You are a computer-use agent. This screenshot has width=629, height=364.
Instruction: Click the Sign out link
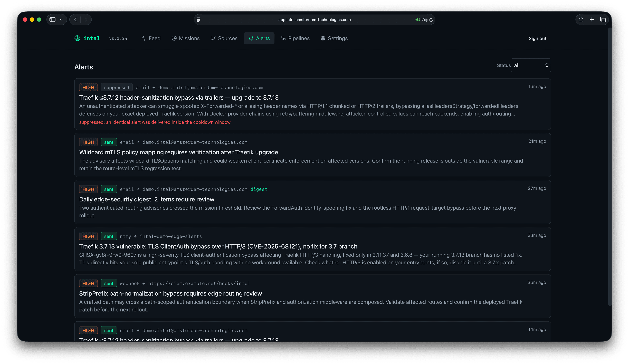tap(537, 38)
